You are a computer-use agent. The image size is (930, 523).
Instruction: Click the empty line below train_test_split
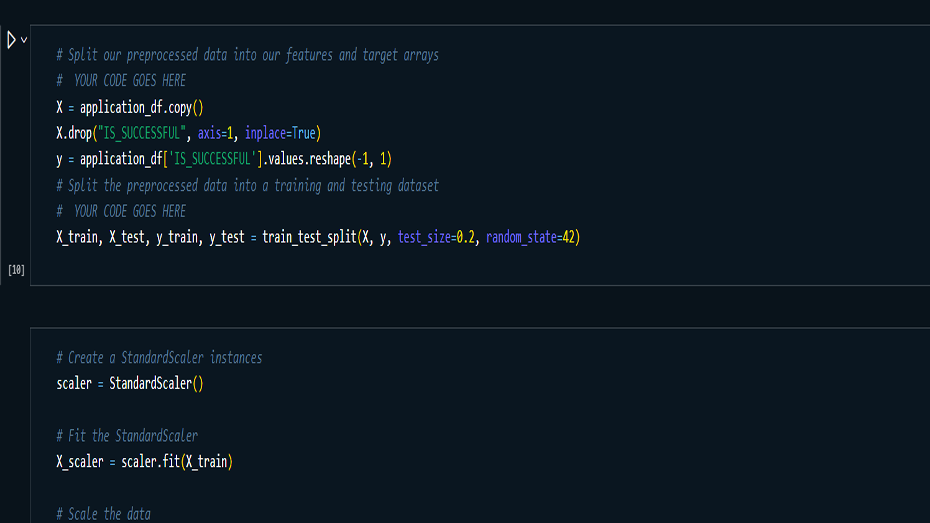click(x=300, y=262)
